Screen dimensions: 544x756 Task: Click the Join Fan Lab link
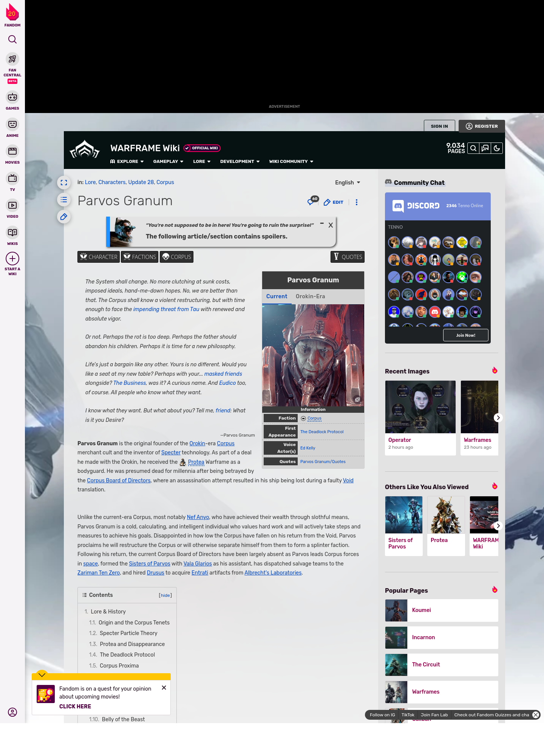point(434,715)
